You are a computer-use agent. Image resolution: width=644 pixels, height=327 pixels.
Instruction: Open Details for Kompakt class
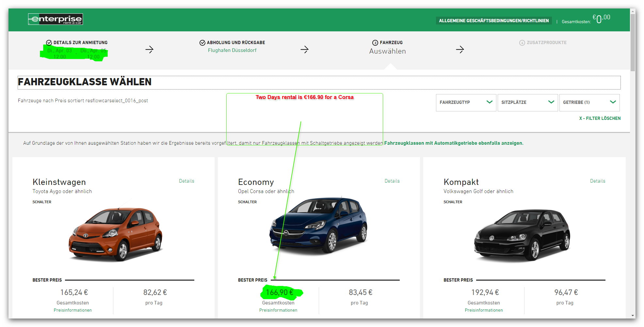598,181
